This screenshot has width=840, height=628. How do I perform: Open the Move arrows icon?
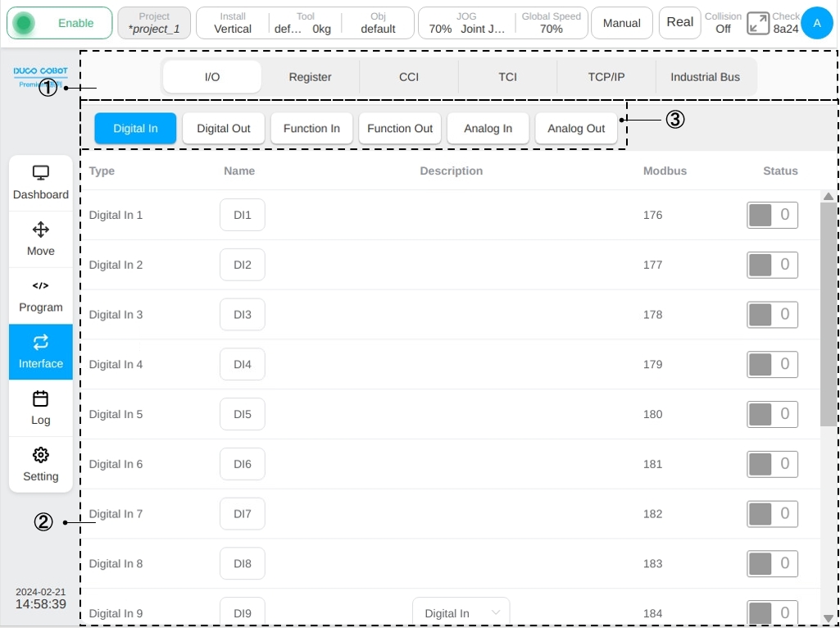pos(41,230)
